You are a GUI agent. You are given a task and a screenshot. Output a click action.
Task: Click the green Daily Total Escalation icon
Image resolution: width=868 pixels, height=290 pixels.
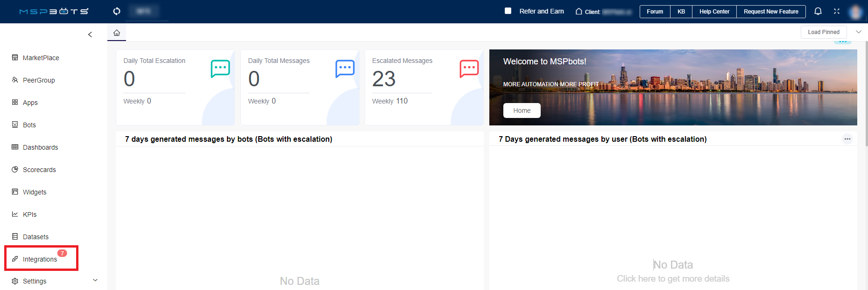(220, 69)
